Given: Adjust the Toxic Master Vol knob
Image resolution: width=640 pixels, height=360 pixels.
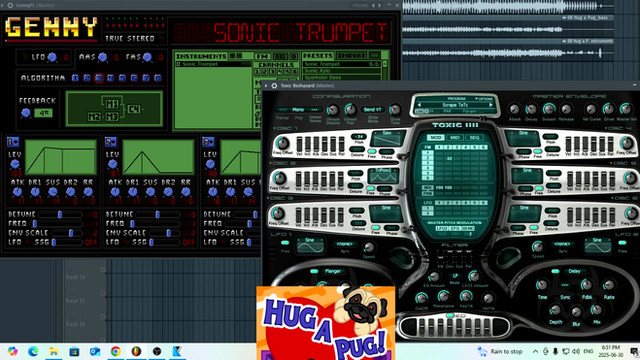Looking at the screenshot, I should click(625, 109).
